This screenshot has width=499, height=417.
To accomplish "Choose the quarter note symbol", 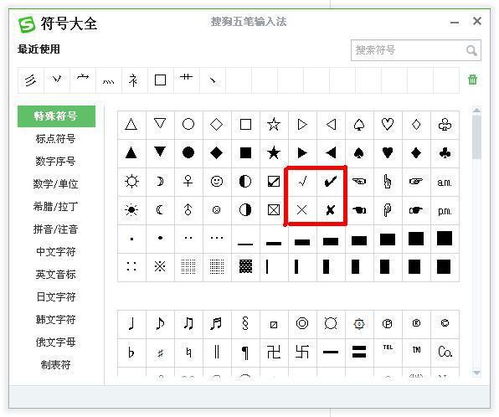I will click(131, 324).
